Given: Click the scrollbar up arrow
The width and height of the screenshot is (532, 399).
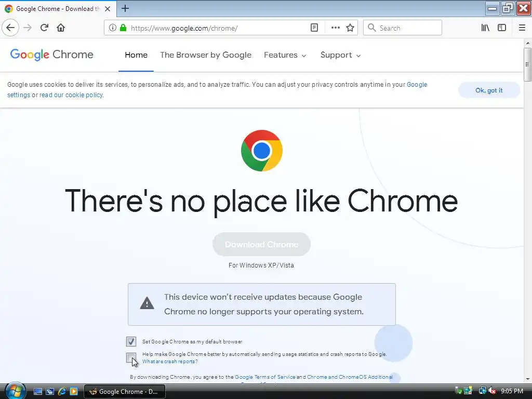Looking at the screenshot, I should [527, 43].
